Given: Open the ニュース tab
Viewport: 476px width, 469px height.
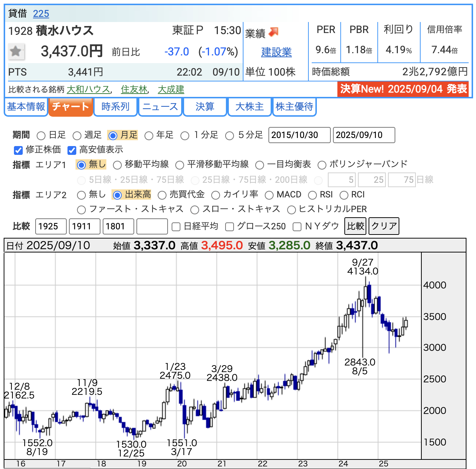Looking at the screenshot, I should [160, 107].
